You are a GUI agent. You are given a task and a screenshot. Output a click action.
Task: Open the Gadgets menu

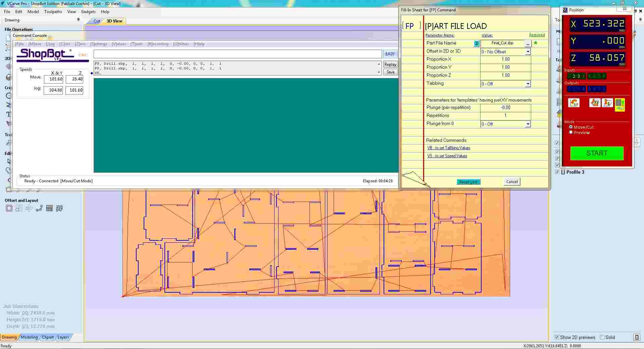(88, 11)
